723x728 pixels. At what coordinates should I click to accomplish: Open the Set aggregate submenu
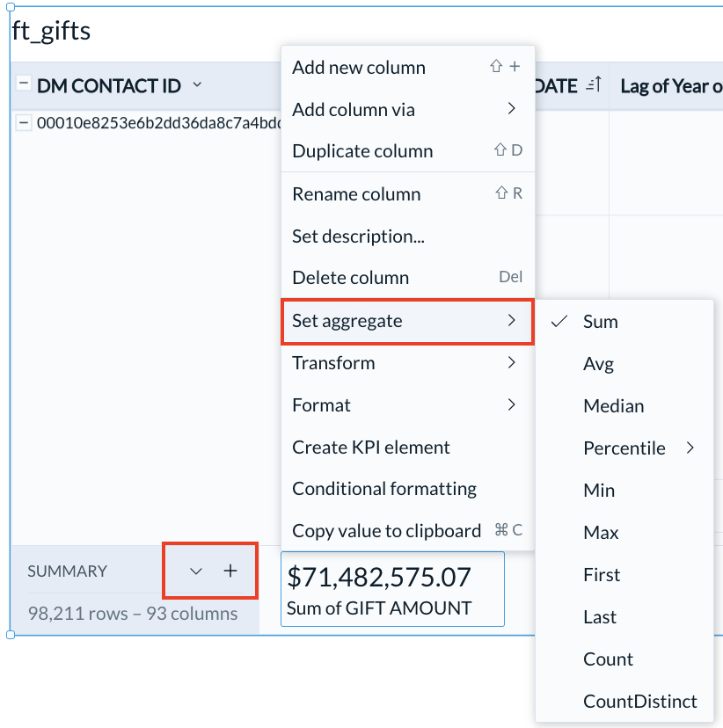click(408, 321)
